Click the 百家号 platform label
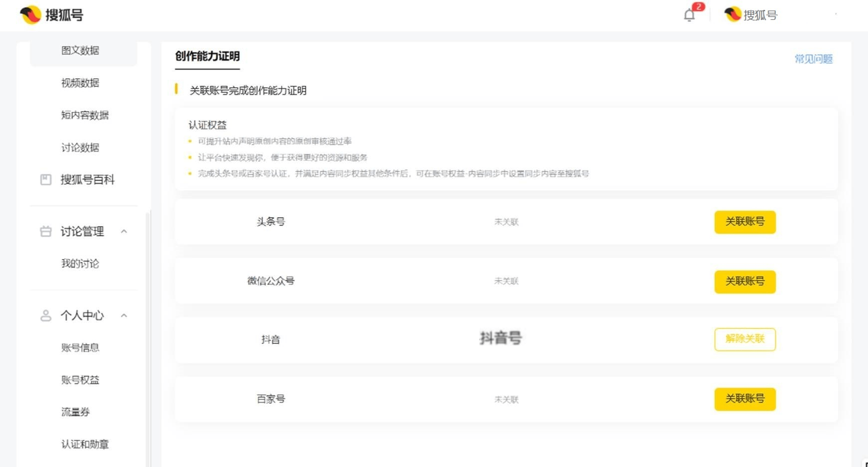Screen dimensions: 868x467 271,399
